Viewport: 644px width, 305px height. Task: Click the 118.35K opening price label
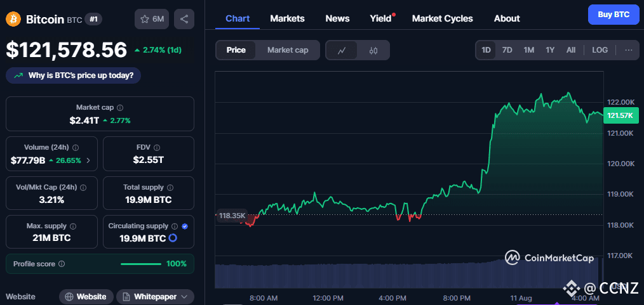click(232, 215)
